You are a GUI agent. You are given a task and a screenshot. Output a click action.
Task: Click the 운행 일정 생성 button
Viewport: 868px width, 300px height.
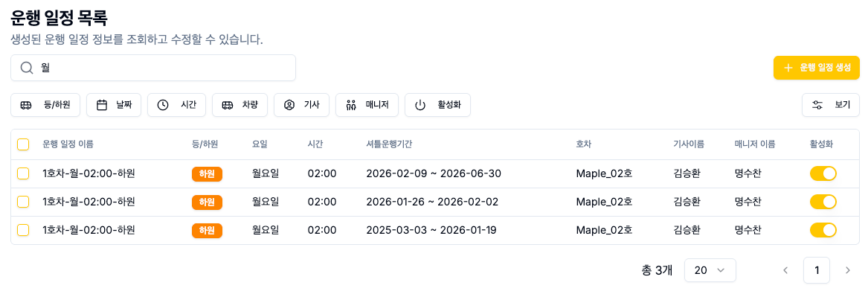click(x=817, y=68)
